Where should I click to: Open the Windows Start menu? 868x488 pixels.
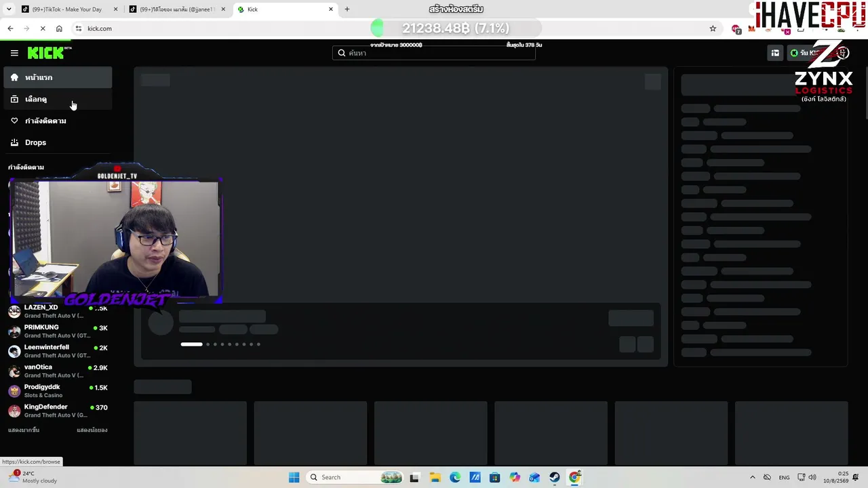pyautogui.click(x=294, y=477)
